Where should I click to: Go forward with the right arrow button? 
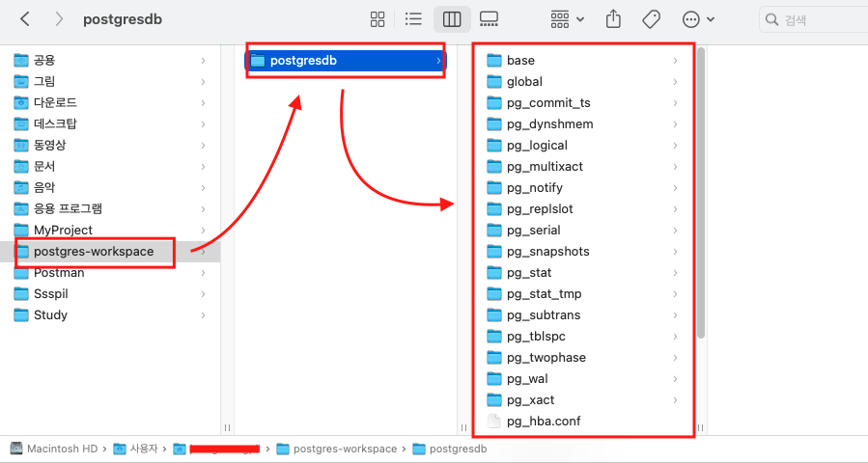coord(59,19)
